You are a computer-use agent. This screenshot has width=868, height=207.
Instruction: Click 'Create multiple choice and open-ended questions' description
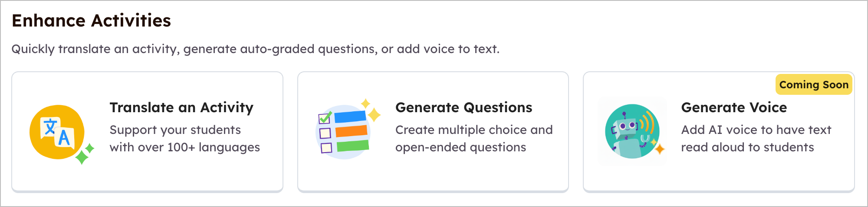[474, 138]
